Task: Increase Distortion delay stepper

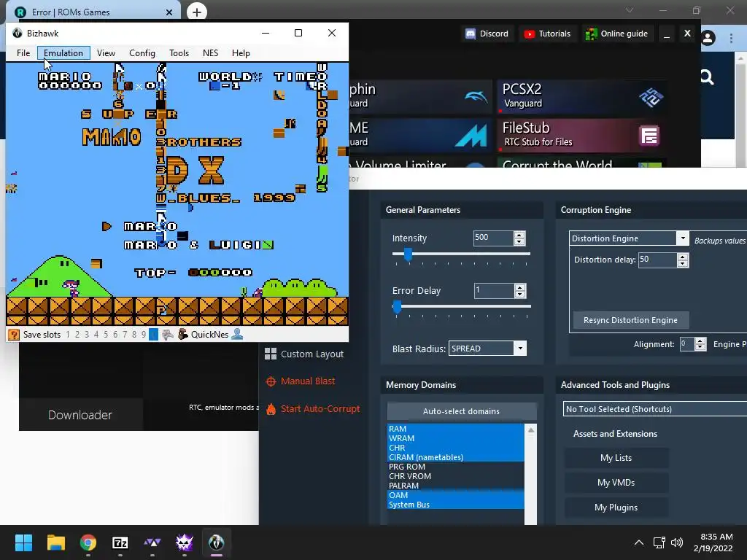Action: tap(683, 257)
